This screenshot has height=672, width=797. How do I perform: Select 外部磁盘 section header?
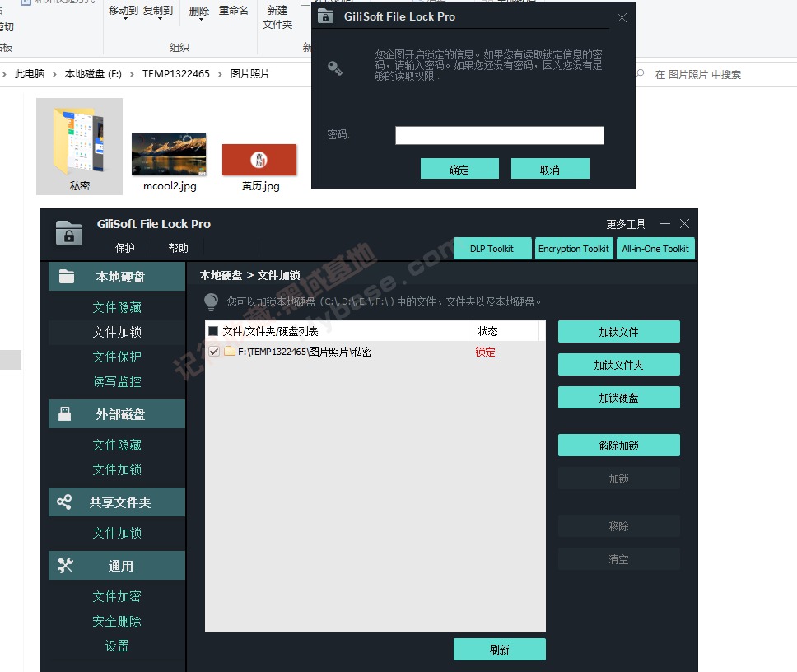[117, 413]
